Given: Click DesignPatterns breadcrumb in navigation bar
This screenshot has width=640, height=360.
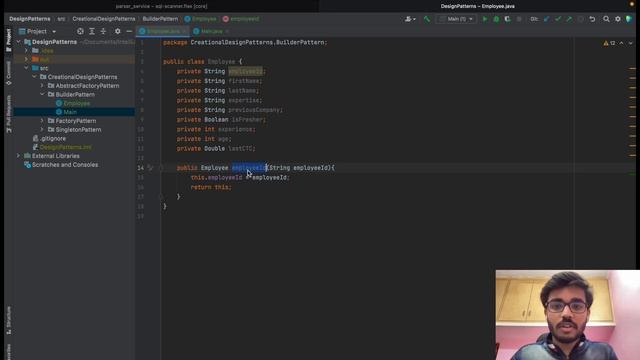Looking at the screenshot, I should click(30, 19).
